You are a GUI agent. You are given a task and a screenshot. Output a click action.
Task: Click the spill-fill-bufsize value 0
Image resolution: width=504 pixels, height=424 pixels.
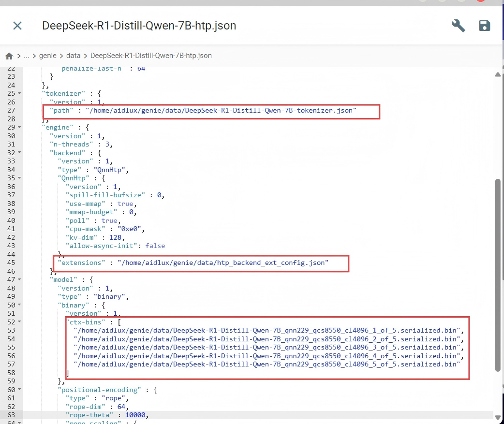(x=159, y=195)
